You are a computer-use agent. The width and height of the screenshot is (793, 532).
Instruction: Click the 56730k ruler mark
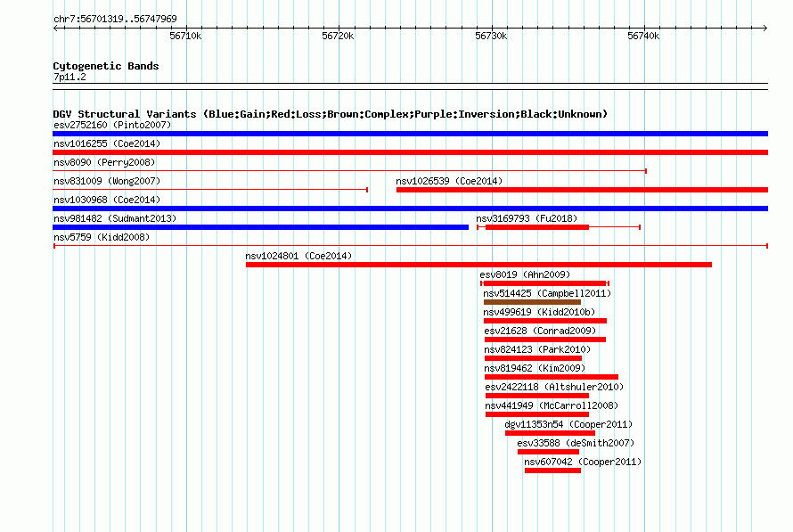491,36
